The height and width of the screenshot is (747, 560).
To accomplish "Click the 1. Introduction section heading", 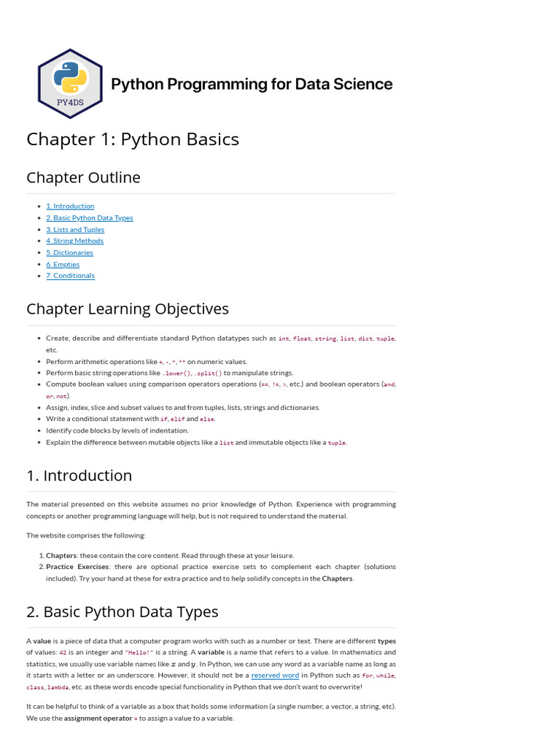I will (79, 476).
